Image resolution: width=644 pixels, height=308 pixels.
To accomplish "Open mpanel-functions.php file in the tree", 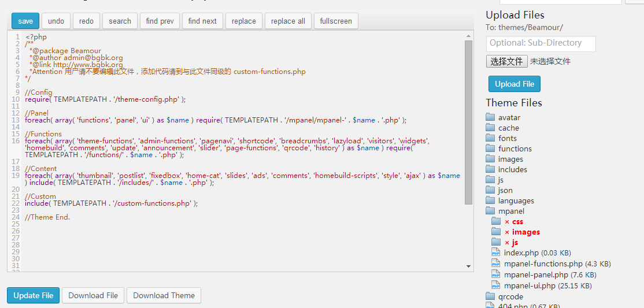I will (543, 264).
